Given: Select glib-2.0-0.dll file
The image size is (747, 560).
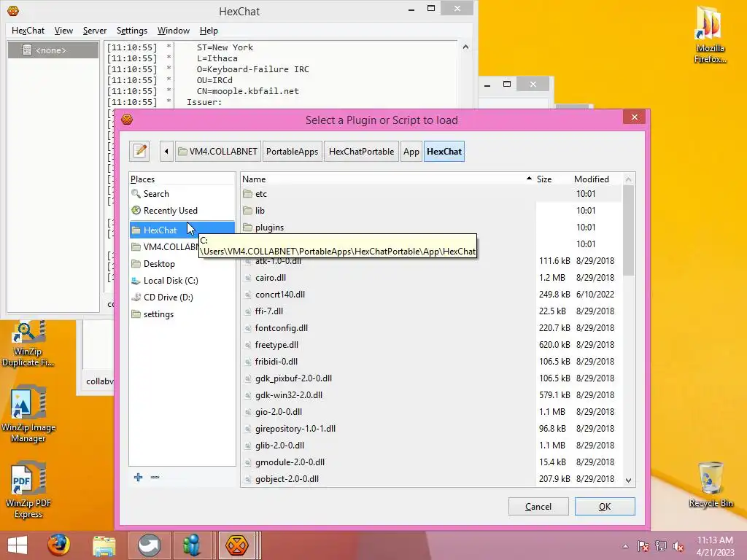Looking at the screenshot, I should pyautogui.click(x=431, y=446).
